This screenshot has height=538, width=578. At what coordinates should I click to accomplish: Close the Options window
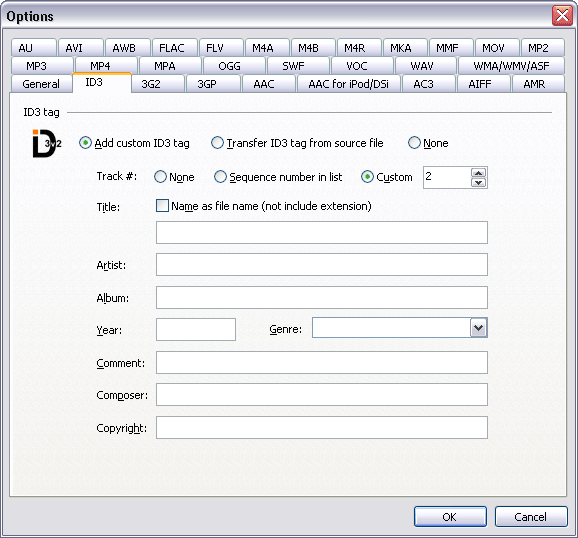[x=562, y=16]
